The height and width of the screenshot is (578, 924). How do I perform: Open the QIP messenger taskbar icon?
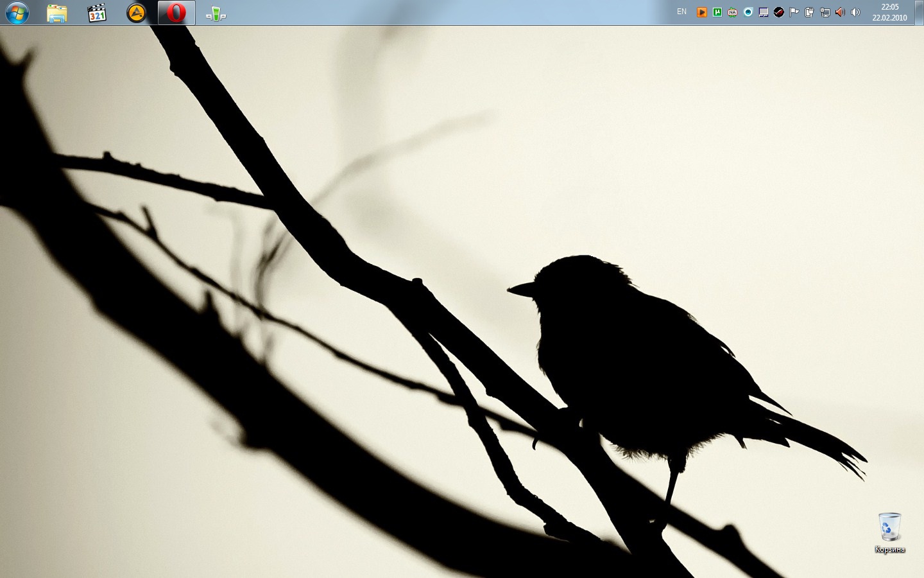click(216, 13)
